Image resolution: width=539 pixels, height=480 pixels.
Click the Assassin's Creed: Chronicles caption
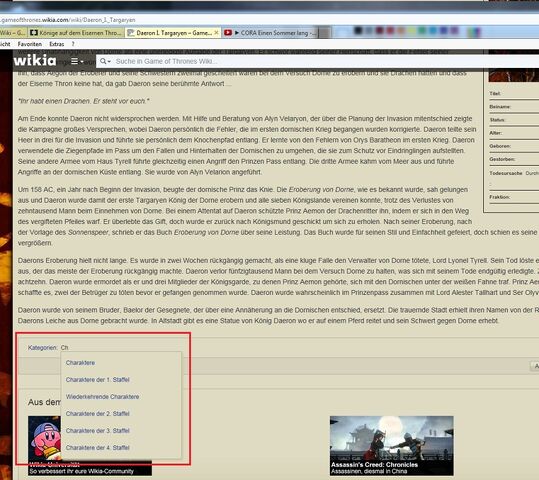coord(374,465)
